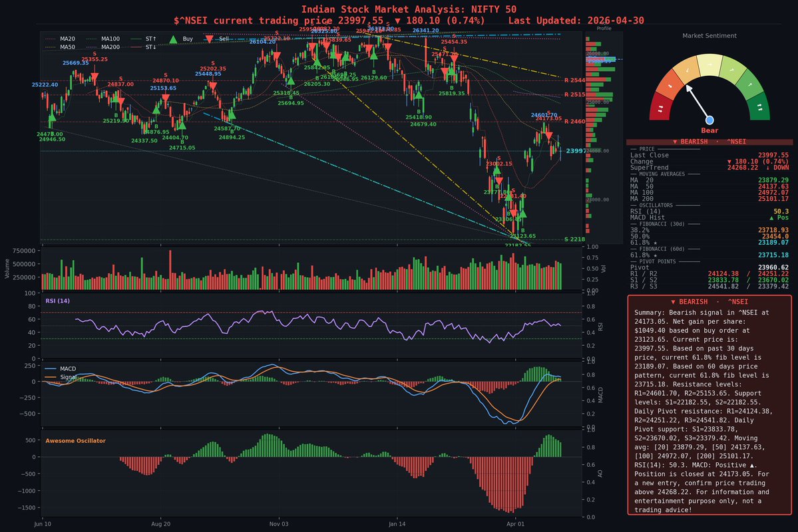Click the red Sell triangle in legend
The height and width of the screenshot is (532, 798).
(x=209, y=39)
